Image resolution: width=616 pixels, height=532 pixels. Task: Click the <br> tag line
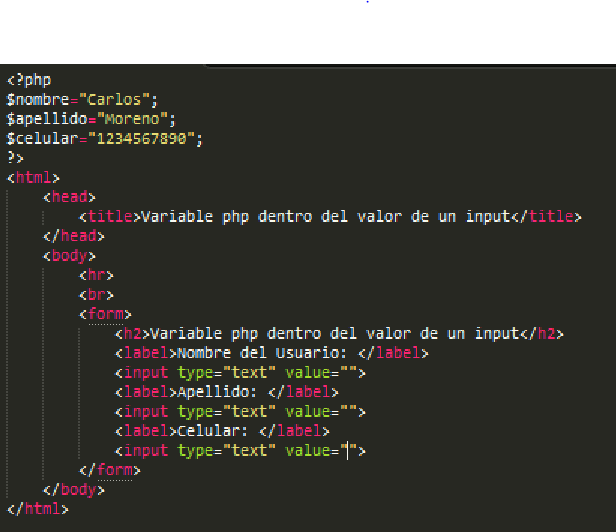pos(96,295)
